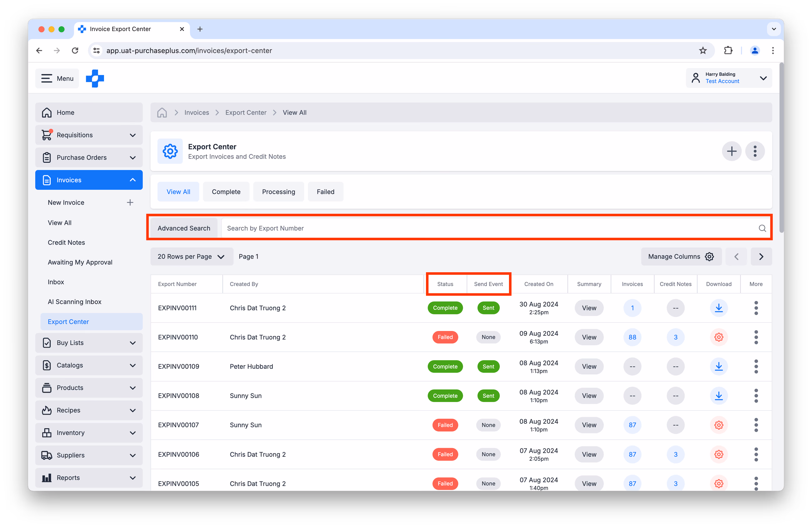Viewport: 812px width, 528px height.
Task: Click plus icon next to New Invoice
Action: point(130,203)
